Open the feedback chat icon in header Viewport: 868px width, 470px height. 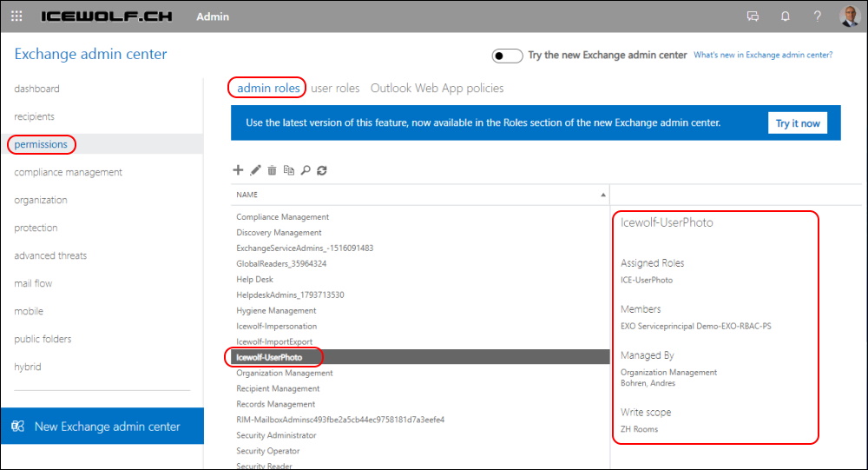[x=753, y=17]
